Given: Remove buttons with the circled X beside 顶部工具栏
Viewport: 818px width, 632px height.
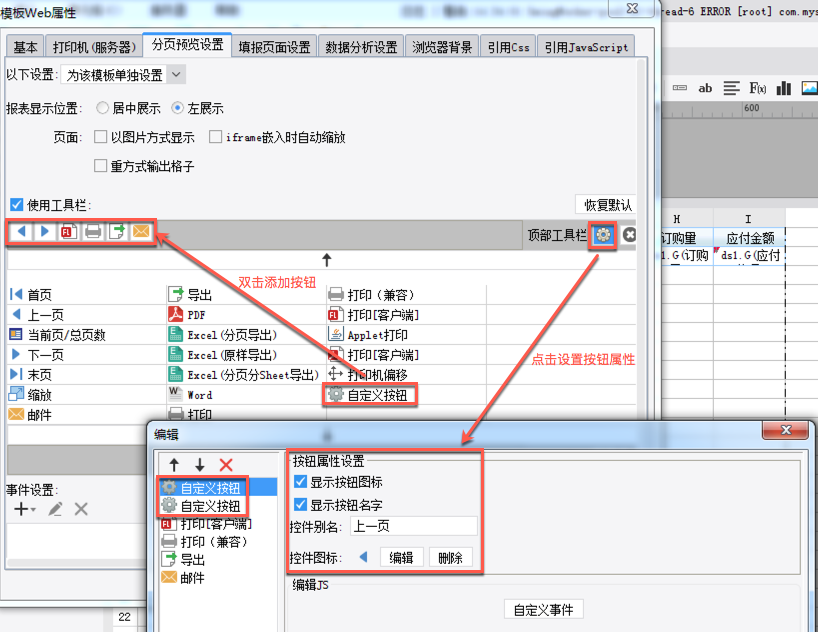Looking at the screenshot, I should (x=629, y=235).
